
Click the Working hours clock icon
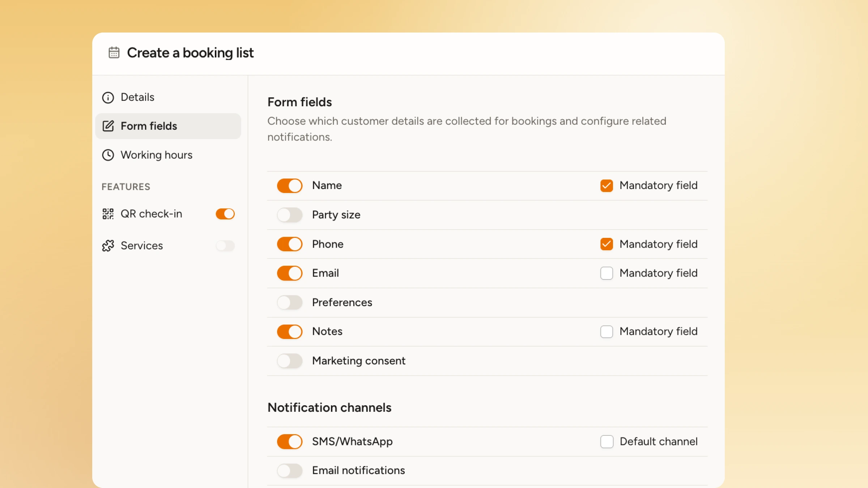[108, 155]
